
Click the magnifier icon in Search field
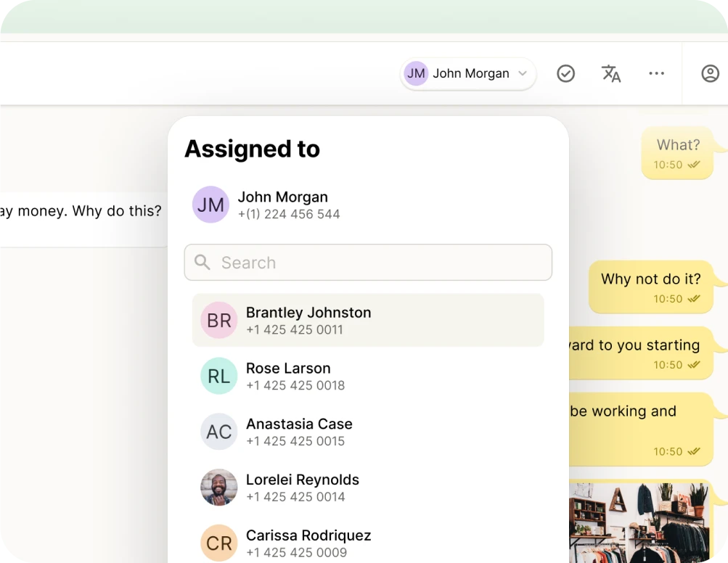tap(203, 263)
